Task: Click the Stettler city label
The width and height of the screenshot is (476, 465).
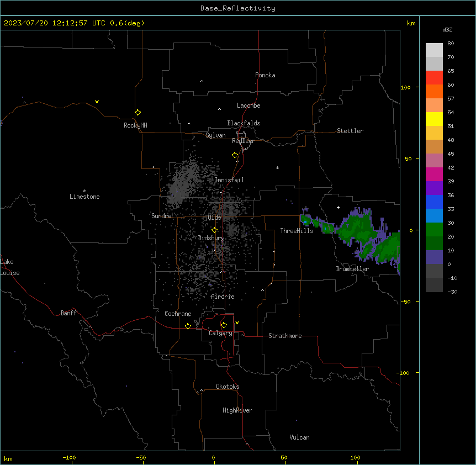Action: pos(350,131)
